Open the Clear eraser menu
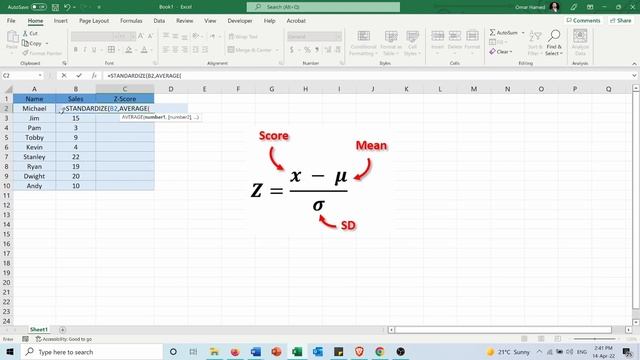The width and height of the screenshot is (640, 360). 501,52
